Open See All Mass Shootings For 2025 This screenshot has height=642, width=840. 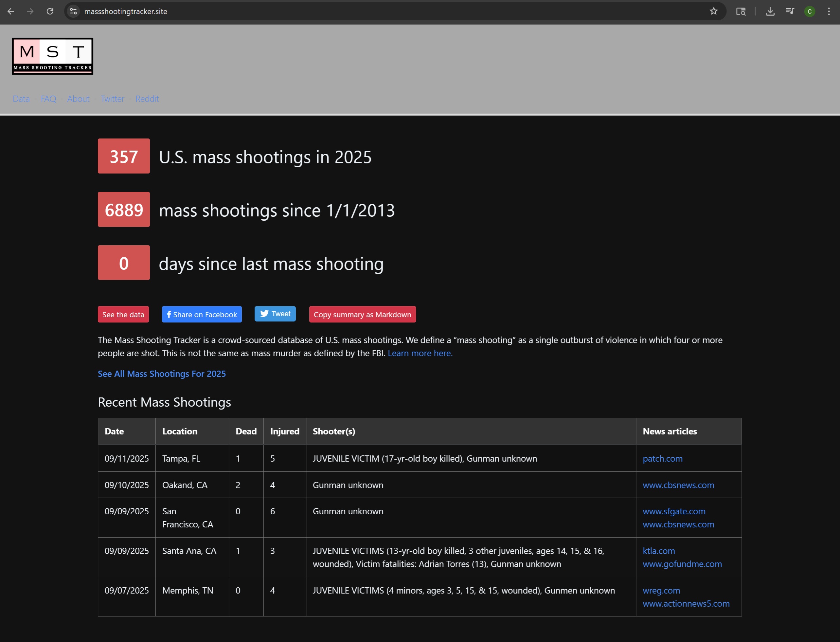[x=162, y=374]
